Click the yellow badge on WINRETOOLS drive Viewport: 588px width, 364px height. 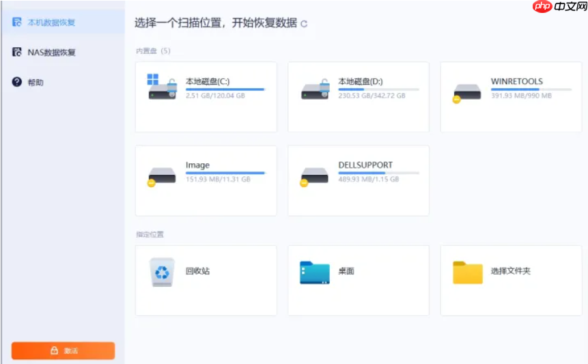point(456,99)
